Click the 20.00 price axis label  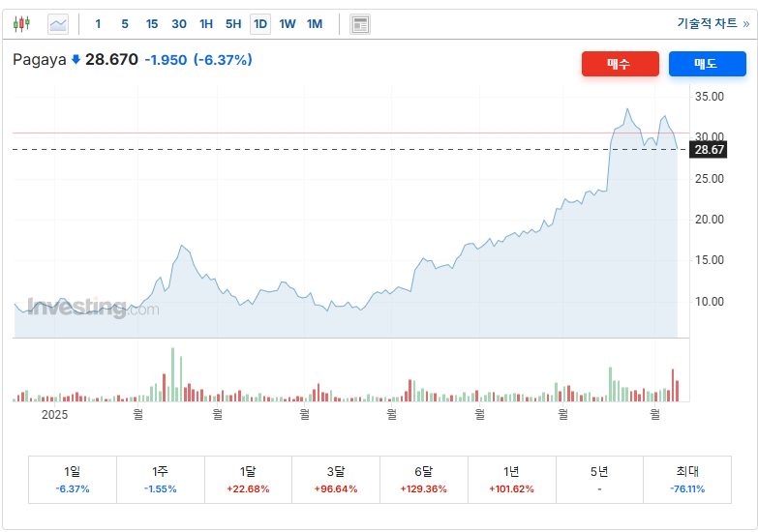(710, 220)
